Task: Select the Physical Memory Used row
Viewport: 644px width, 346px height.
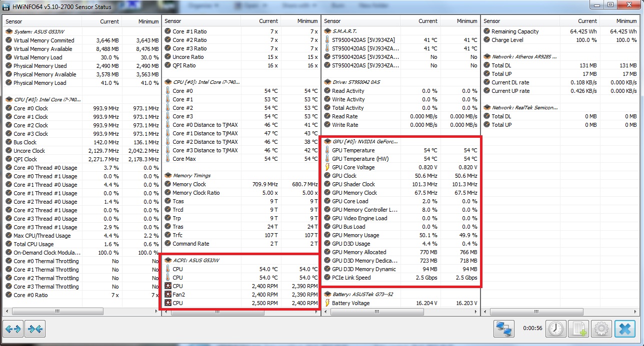Action: (x=82, y=66)
